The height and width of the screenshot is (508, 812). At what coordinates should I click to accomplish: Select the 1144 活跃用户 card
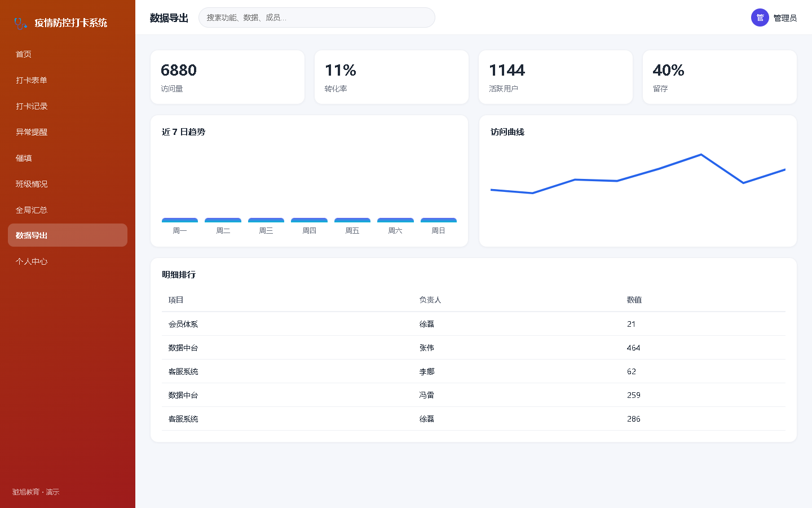(555, 77)
